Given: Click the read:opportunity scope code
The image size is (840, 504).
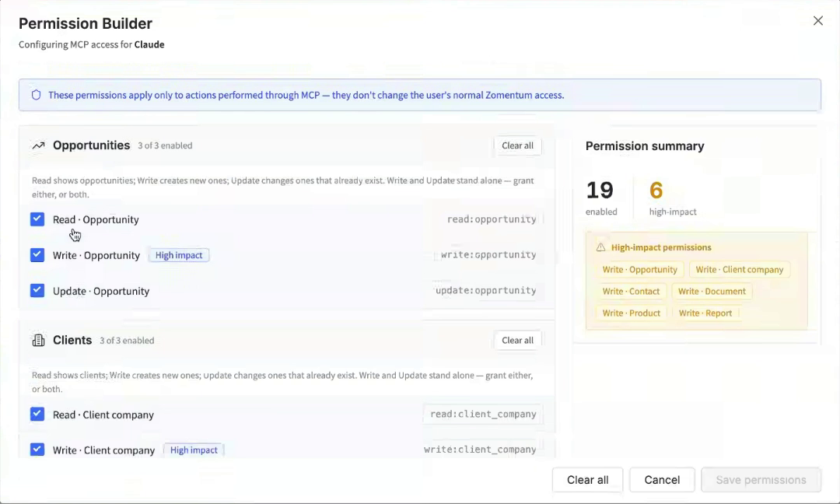Looking at the screenshot, I should point(492,219).
